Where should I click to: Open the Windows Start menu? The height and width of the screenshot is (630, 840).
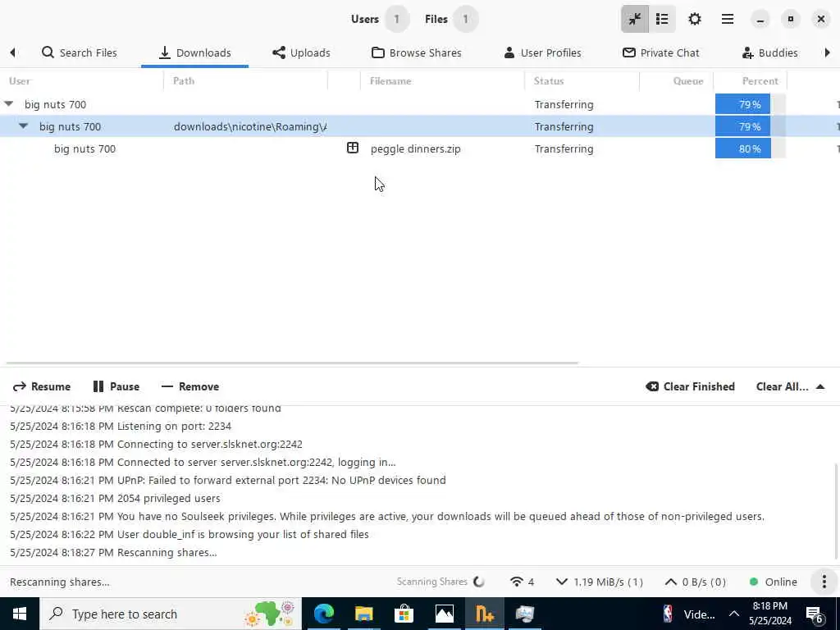pos(20,614)
